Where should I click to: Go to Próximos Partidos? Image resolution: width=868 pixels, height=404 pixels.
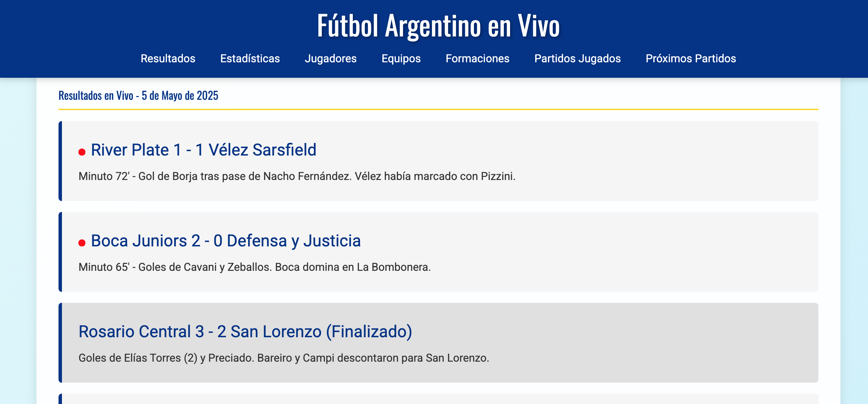pyautogui.click(x=691, y=59)
